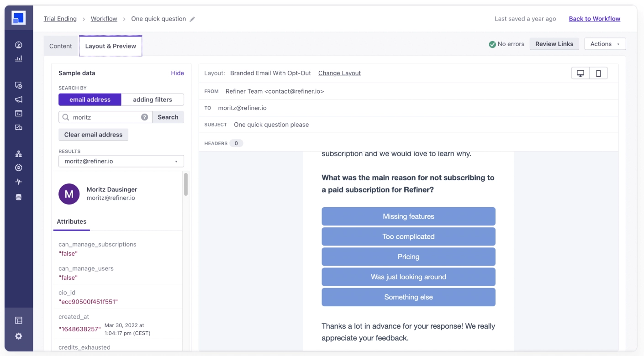The height and width of the screenshot is (356, 644).
Task: Open settings gear in sidebar
Action: [x=19, y=336]
